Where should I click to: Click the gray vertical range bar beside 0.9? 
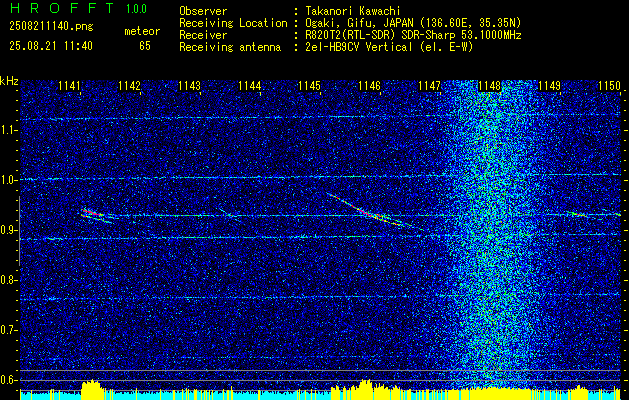(19, 231)
